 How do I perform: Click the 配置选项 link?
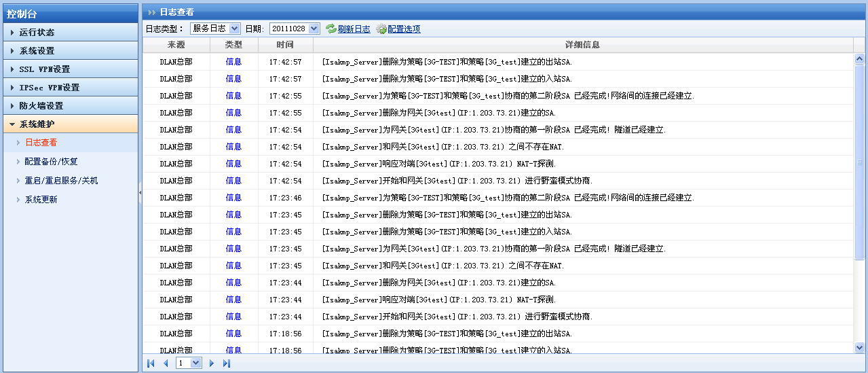404,29
